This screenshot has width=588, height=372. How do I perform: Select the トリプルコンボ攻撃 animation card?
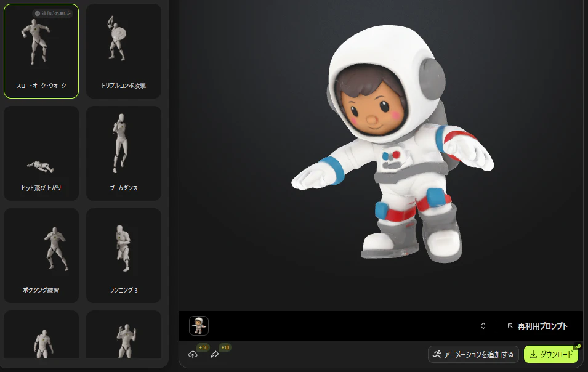[124, 51]
